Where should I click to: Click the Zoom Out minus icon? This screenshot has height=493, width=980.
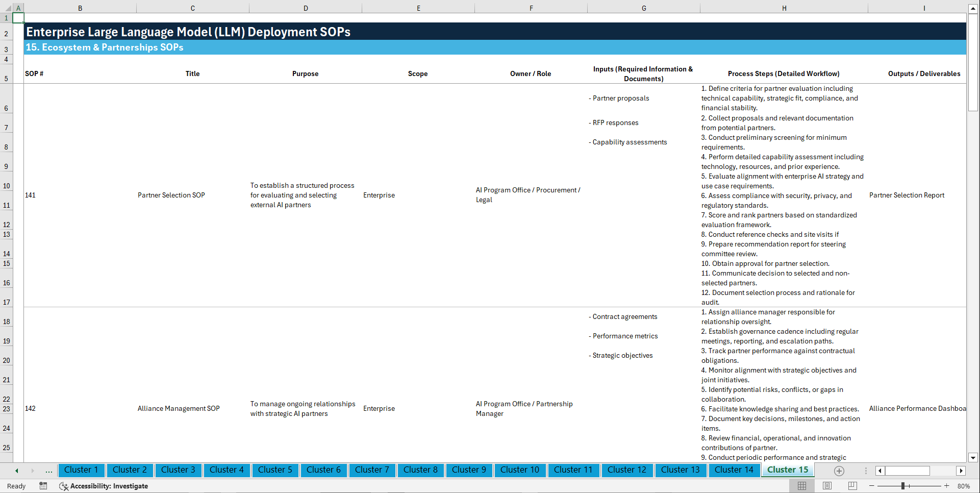[872, 485]
